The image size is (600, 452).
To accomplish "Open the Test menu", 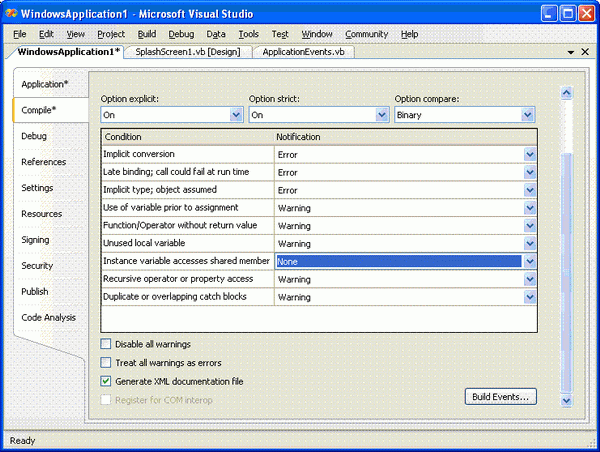I will pos(280,34).
